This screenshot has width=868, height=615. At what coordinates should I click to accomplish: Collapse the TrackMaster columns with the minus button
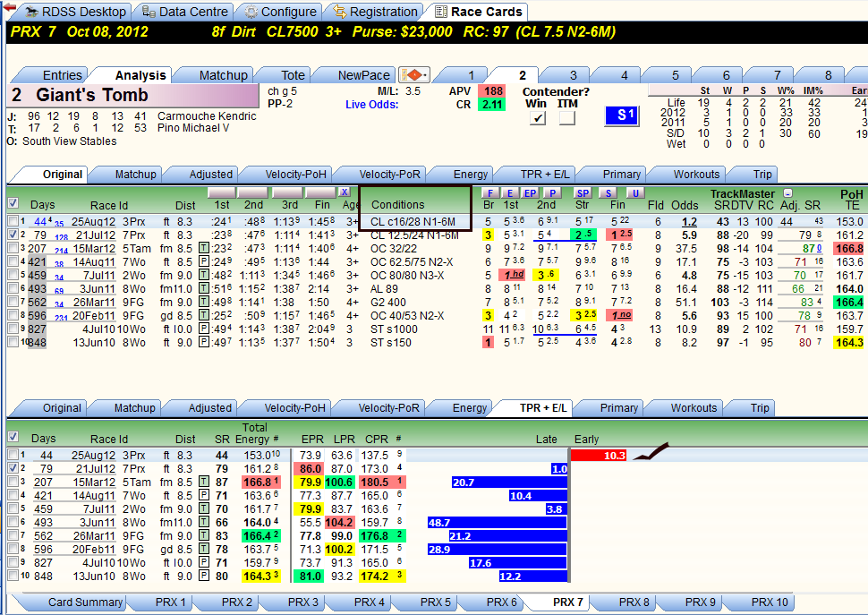point(787,193)
